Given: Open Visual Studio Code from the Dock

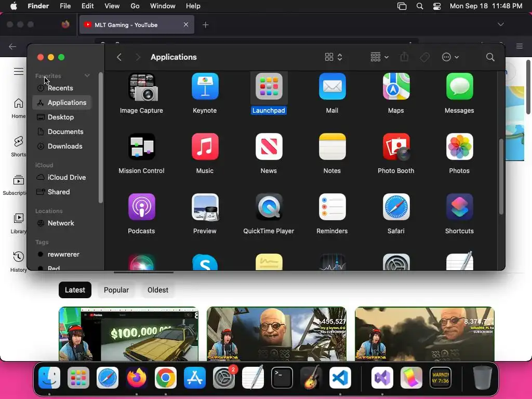Looking at the screenshot, I should pos(340,378).
